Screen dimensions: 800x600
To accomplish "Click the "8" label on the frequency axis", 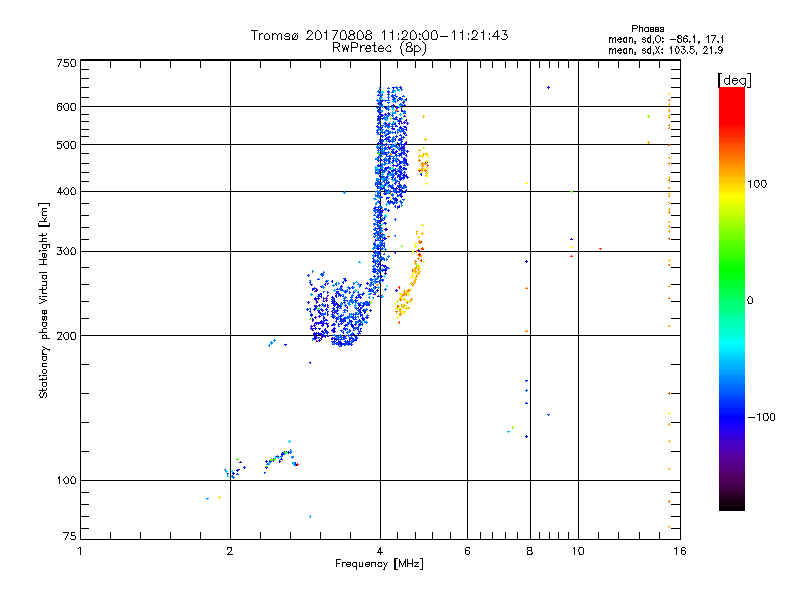I will pos(530,551).
